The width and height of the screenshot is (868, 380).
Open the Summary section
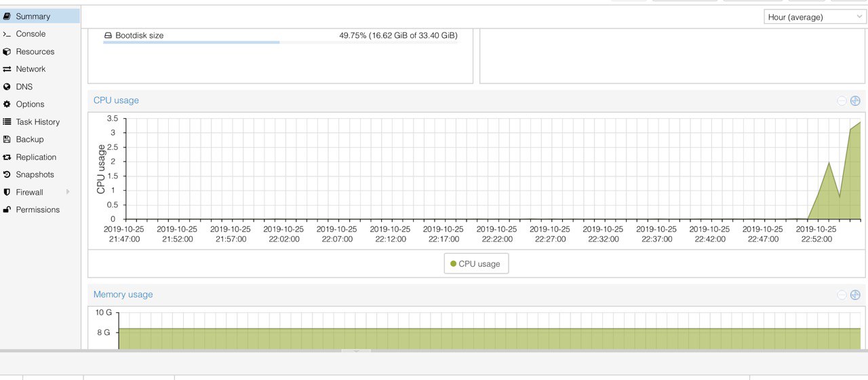40,16
